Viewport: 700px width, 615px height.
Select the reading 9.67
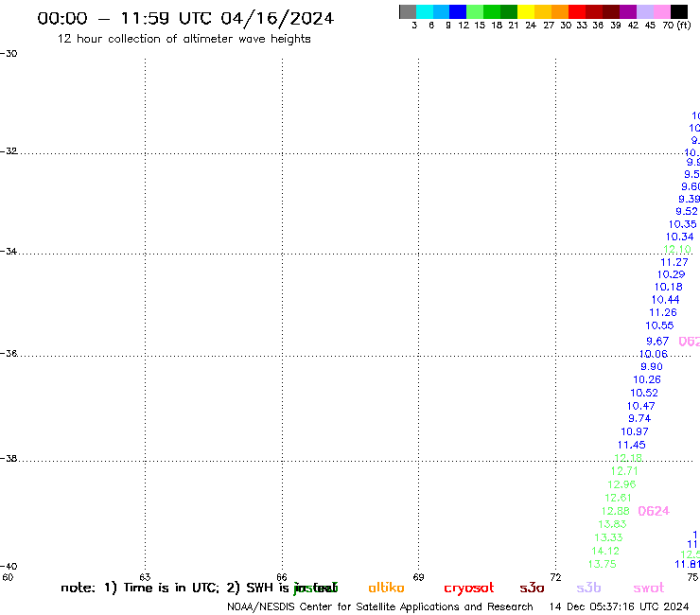tap(657, 342)
